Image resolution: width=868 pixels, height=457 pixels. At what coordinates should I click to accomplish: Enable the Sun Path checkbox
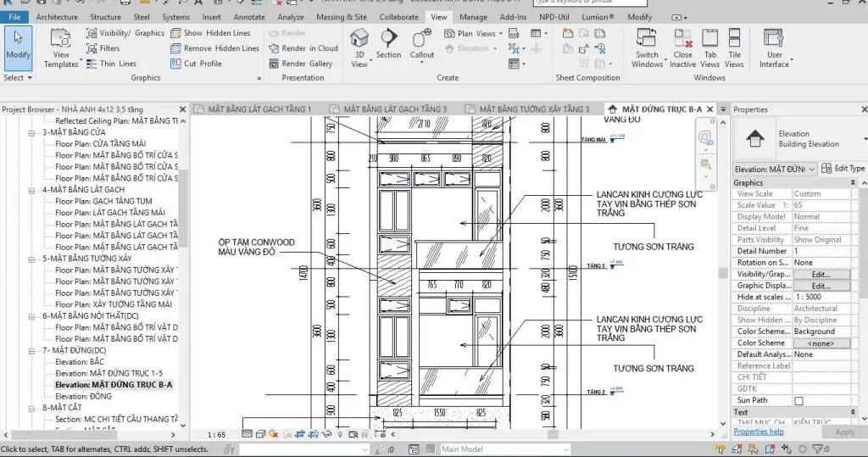(798, 400)
